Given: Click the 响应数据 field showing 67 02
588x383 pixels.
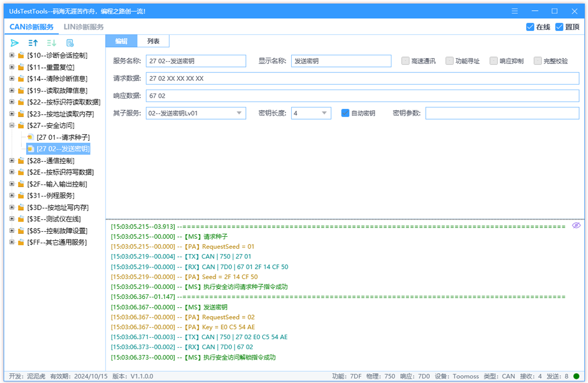Looking at the screenshot, I should pos(362,96).
